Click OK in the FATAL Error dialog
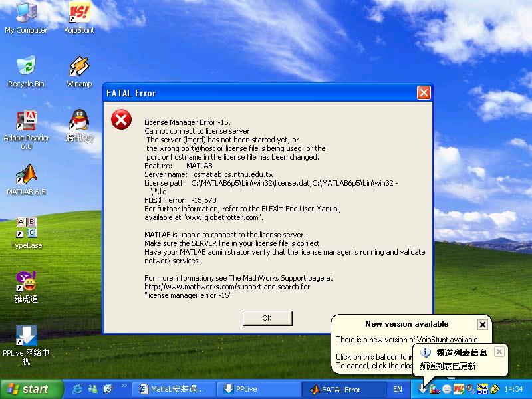Viewport: 532px width, 399px height. 267,318
